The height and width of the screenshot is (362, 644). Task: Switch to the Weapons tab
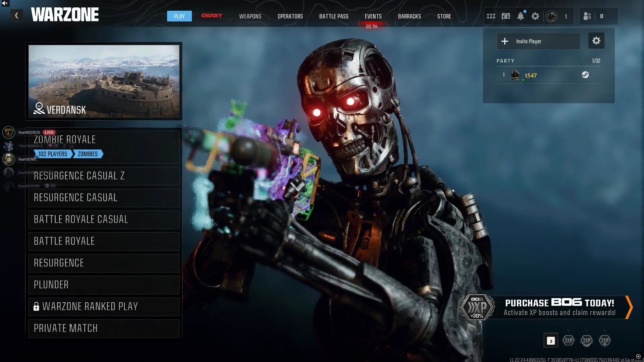tap(250, 16)
